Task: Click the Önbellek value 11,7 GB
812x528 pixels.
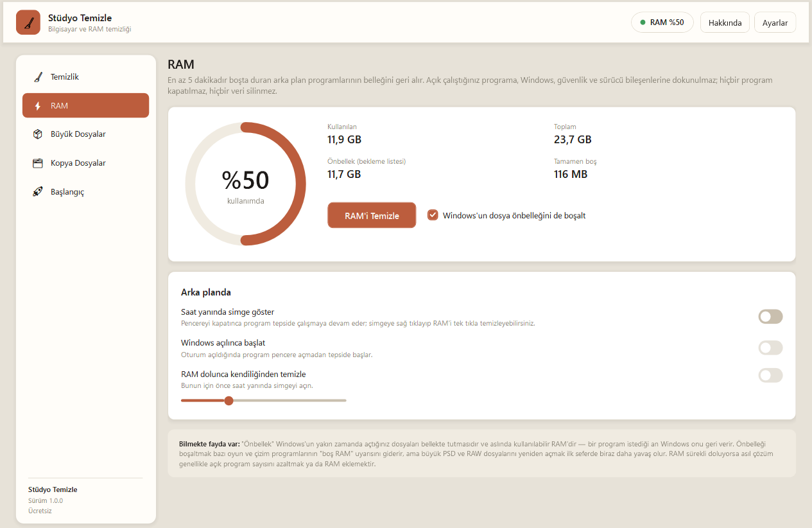Action: click(344, 174)
